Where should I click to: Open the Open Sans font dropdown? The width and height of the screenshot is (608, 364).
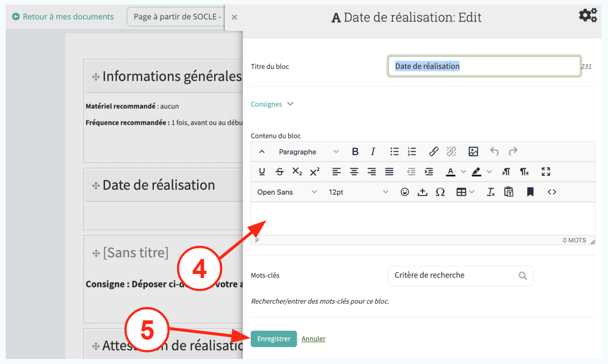tap(286, 192)
